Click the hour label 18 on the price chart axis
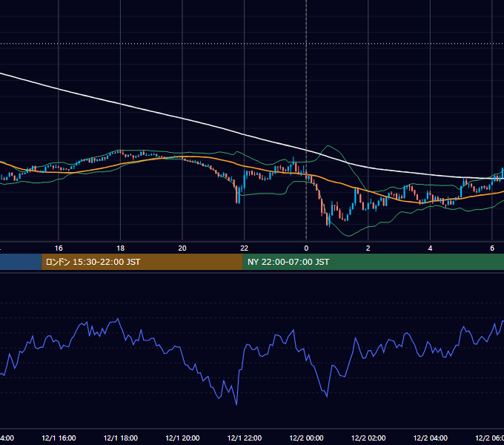This screenshot has height=445, width=504. (120, 248)
